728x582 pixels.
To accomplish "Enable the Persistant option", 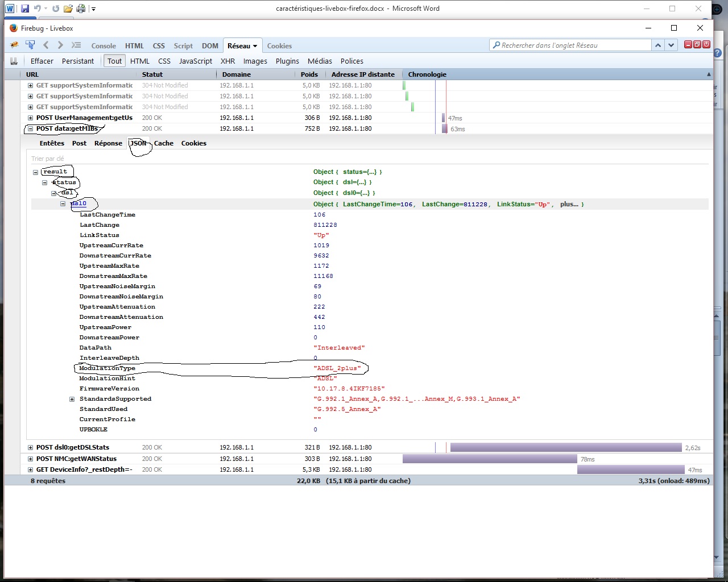I will (x=78, y=61).
